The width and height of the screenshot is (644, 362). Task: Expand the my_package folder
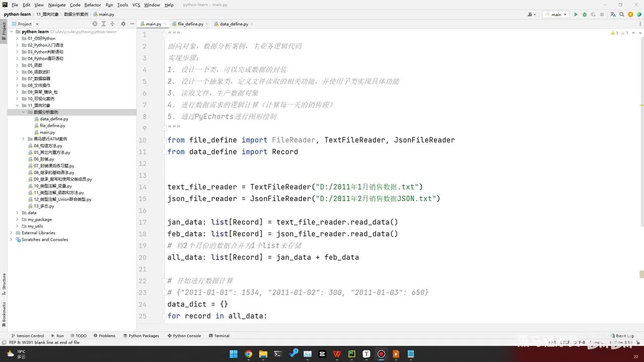(x=17, y=219)
